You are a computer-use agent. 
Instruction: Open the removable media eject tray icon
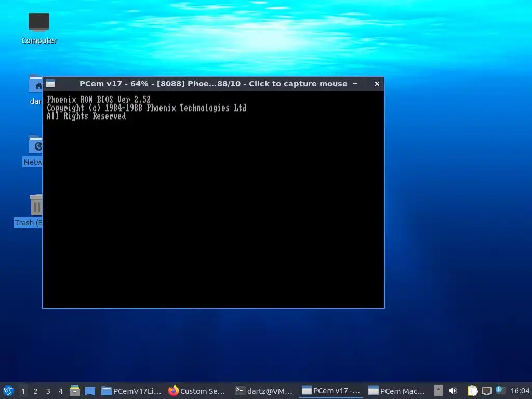[x=438, y=391]
